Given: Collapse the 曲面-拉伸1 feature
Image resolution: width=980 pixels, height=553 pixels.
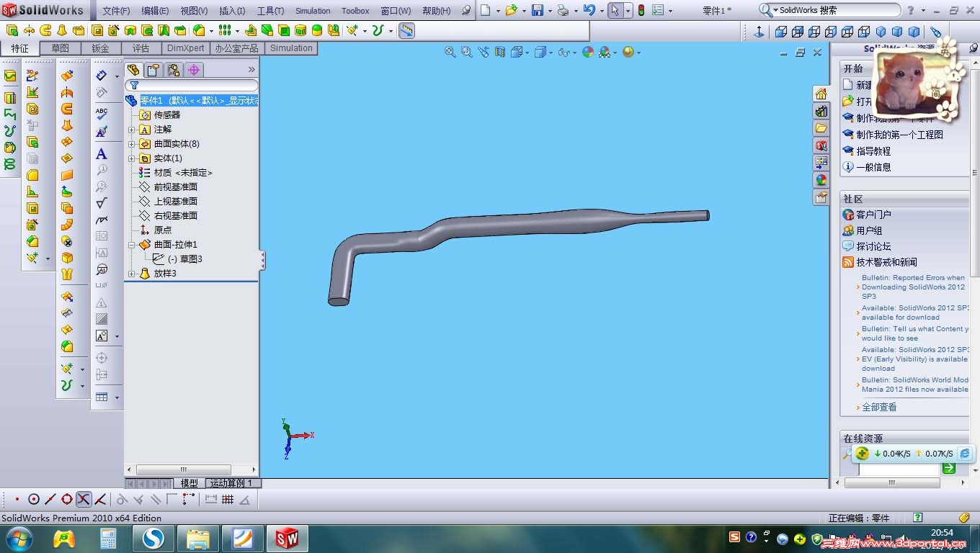Looking at the screenshot, I should tap(132, 245).
